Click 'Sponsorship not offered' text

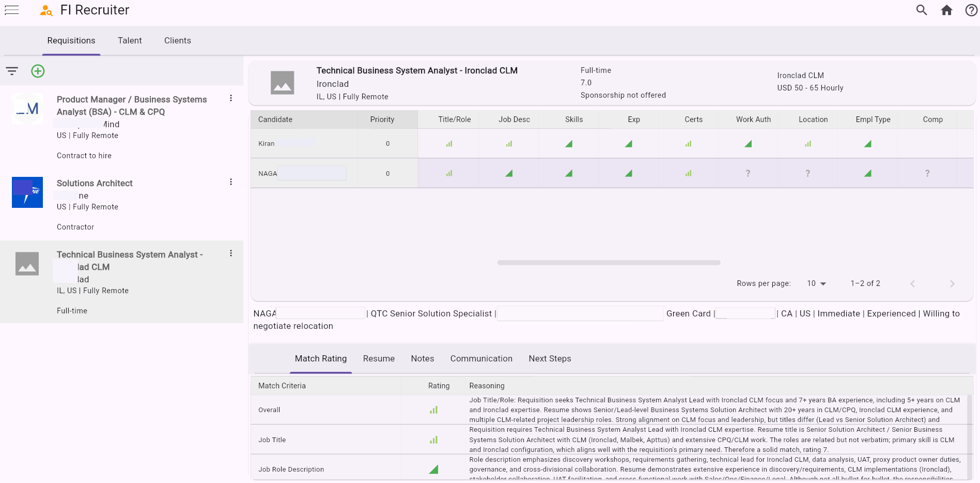click(x=623, y=95)
